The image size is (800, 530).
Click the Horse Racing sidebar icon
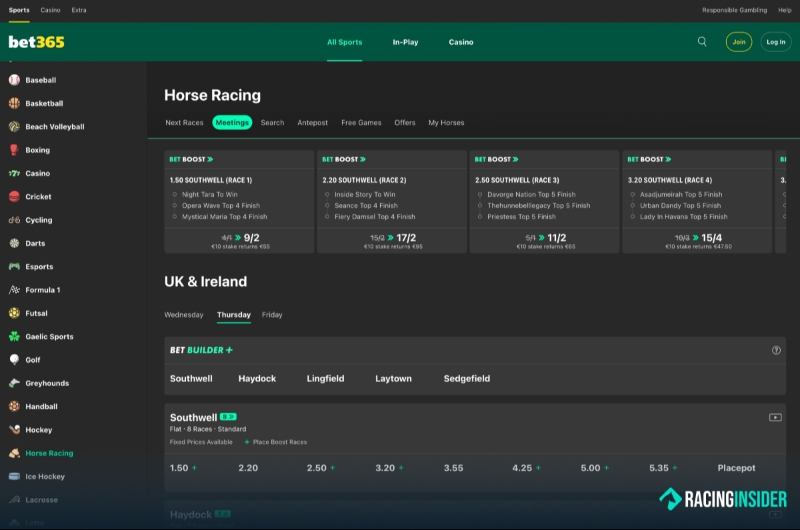(x=14, y=453)
